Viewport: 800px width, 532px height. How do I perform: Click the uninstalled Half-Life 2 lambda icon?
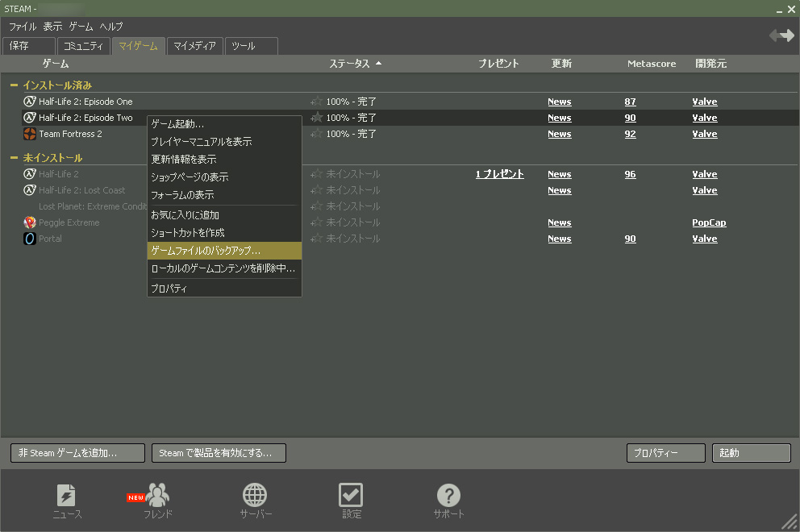pyautogui.click(x=30, y=174)
